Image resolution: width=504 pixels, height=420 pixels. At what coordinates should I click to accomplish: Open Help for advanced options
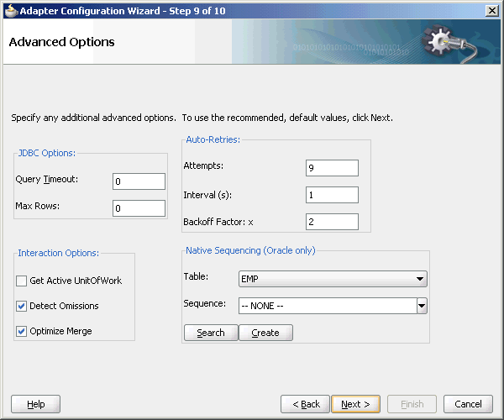tap(35, 404)
